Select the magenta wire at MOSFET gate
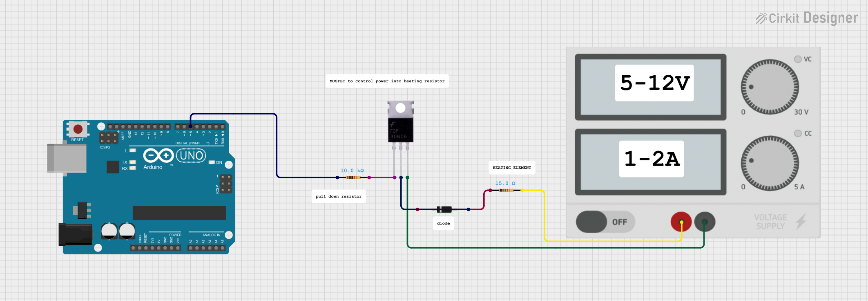The height and width of the screenshot is (301, 868). pos(382,177)
